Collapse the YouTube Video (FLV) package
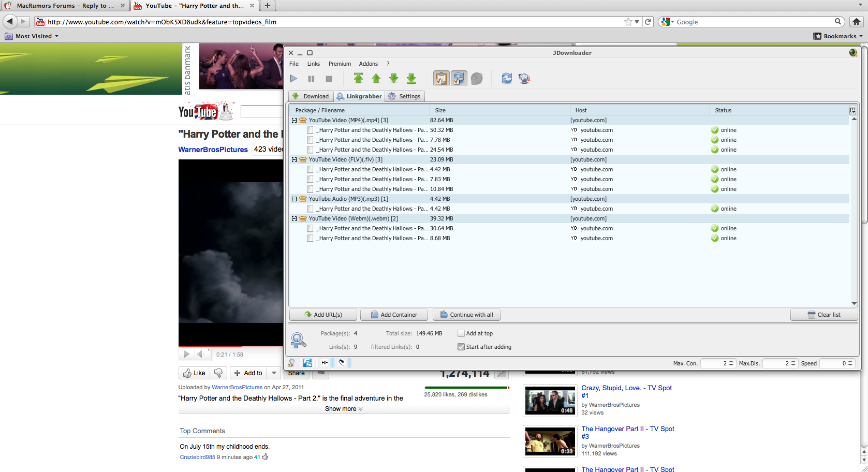This screenshot has height=472, width=868. click(x=294, y=160)
